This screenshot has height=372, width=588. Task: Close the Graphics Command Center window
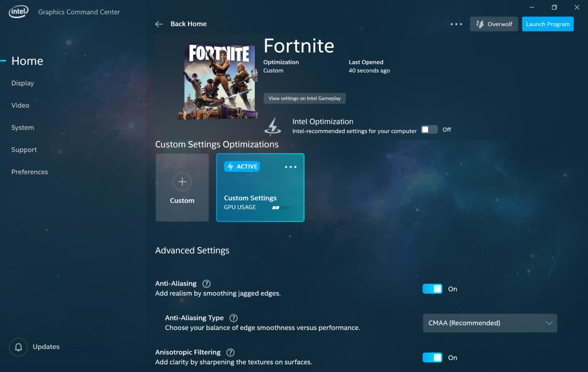click(x=577, y=7)
